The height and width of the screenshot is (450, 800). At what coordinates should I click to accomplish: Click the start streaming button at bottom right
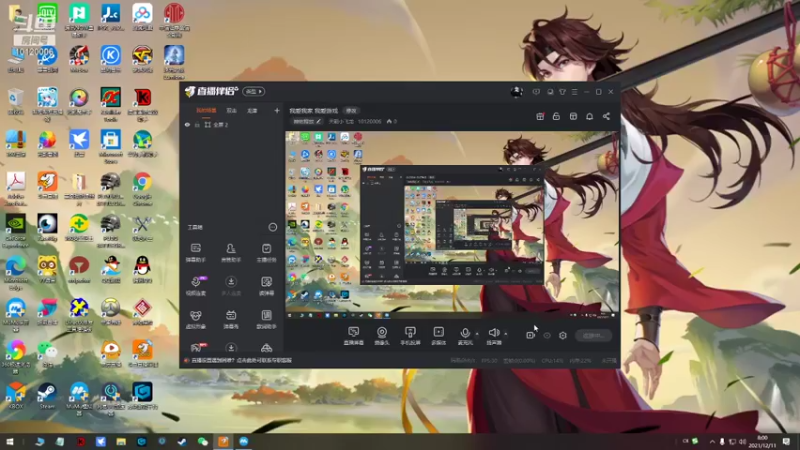click(593, 335)
